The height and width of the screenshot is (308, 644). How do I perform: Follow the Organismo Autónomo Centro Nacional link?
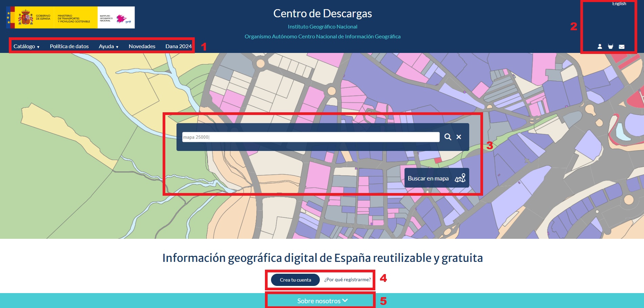[x=322, y=37]
